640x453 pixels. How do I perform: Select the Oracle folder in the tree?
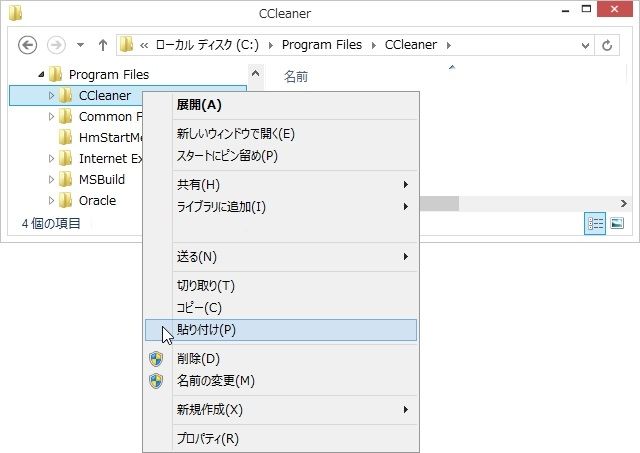tap(98, 200)
